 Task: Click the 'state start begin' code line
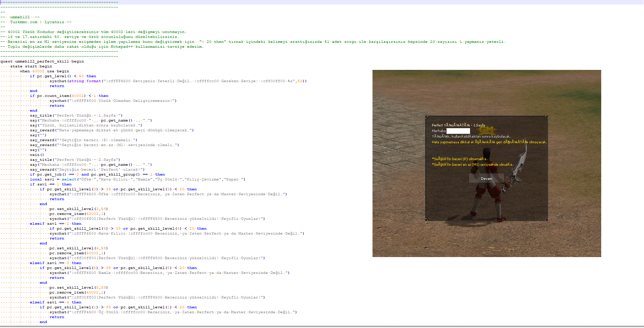31,66
